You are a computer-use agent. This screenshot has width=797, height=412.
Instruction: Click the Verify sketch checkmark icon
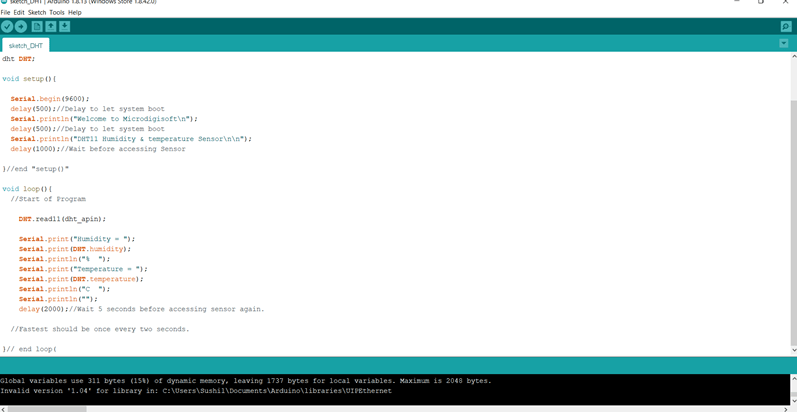pos(7,27)
